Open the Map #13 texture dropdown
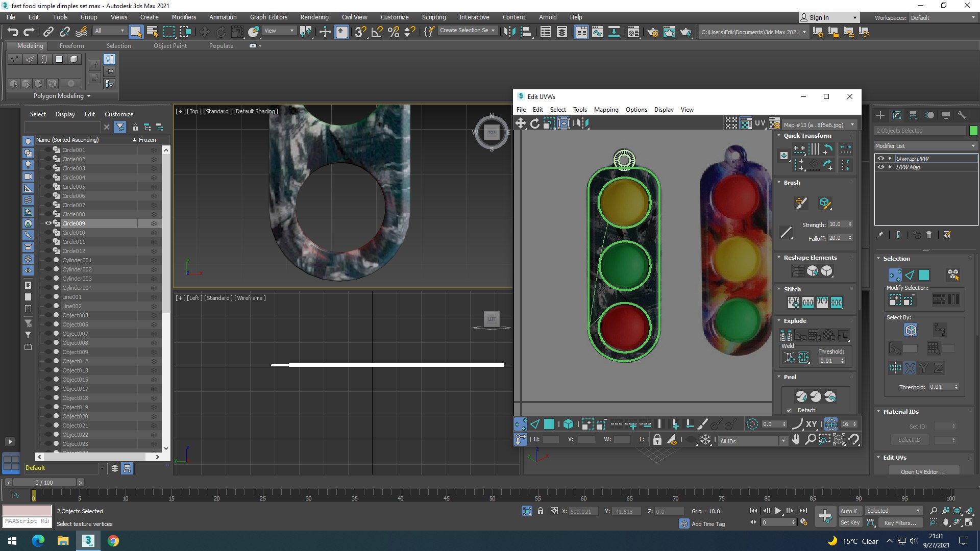This screenshot has width=980, height=551. tap(819, 124)
